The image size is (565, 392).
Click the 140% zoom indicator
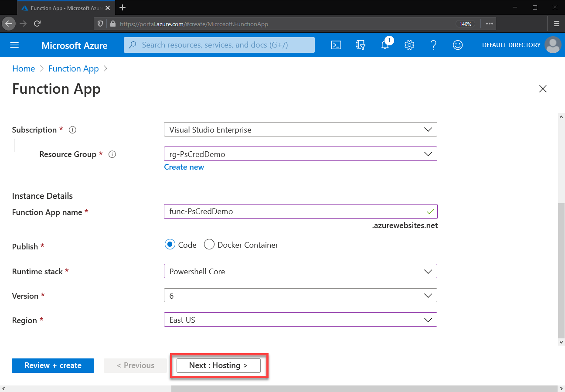[465, 24]
